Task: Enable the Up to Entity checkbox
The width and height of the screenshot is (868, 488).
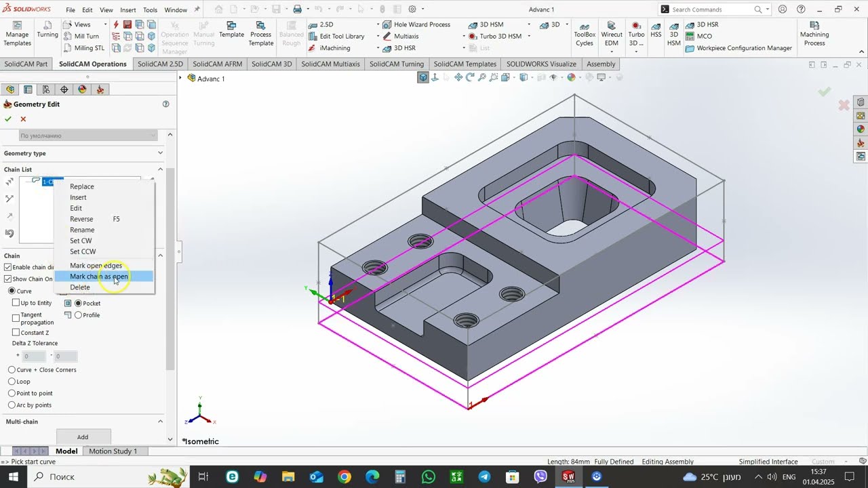Action: pos(16,303)
